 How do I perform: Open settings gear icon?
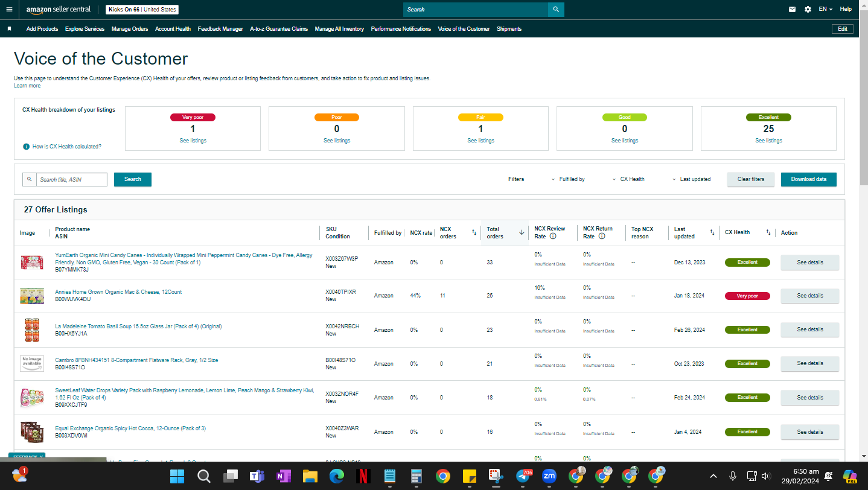pyautogui.click(x=808, y=10)
